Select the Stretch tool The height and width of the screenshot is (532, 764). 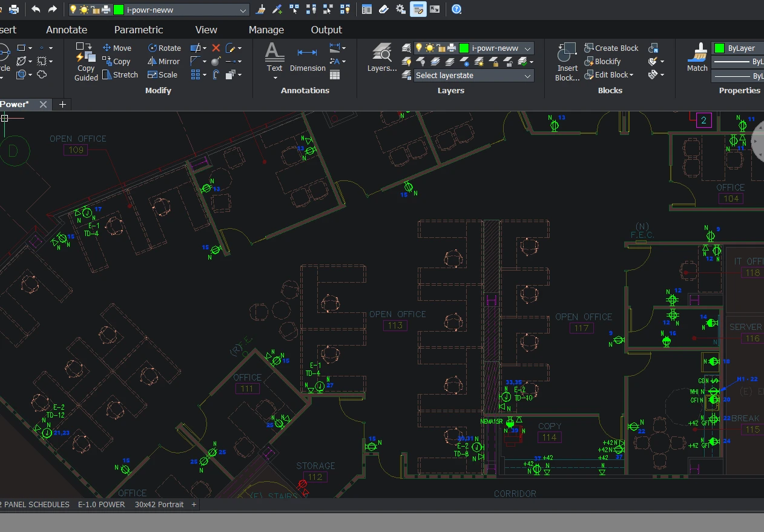[x=120, y=74]
